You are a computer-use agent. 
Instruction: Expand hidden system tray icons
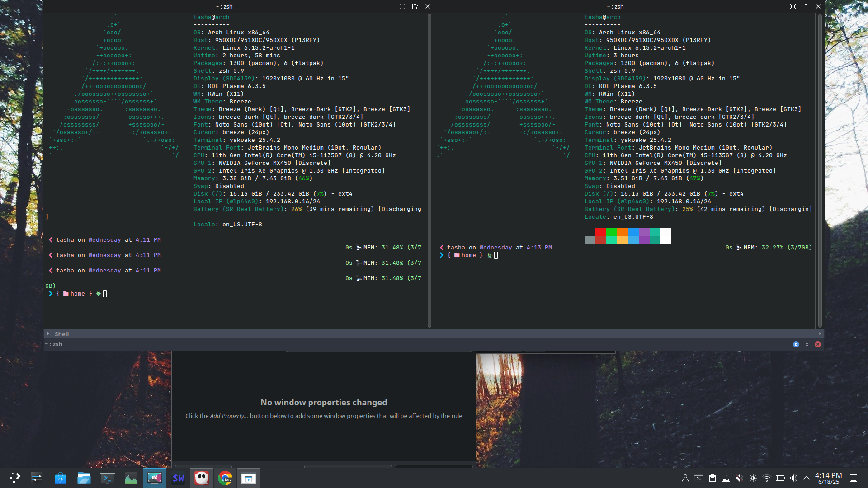(807, 478)
